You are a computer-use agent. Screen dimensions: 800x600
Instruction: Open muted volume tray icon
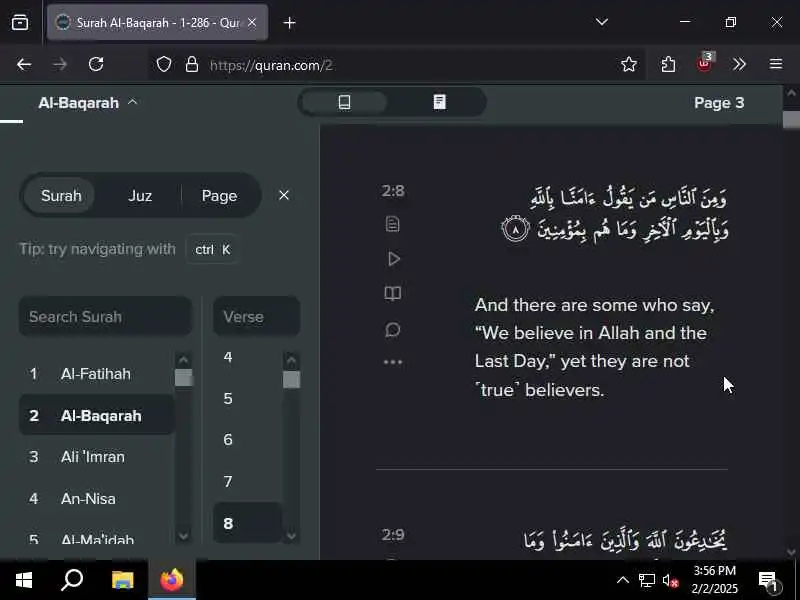point(670,580)
